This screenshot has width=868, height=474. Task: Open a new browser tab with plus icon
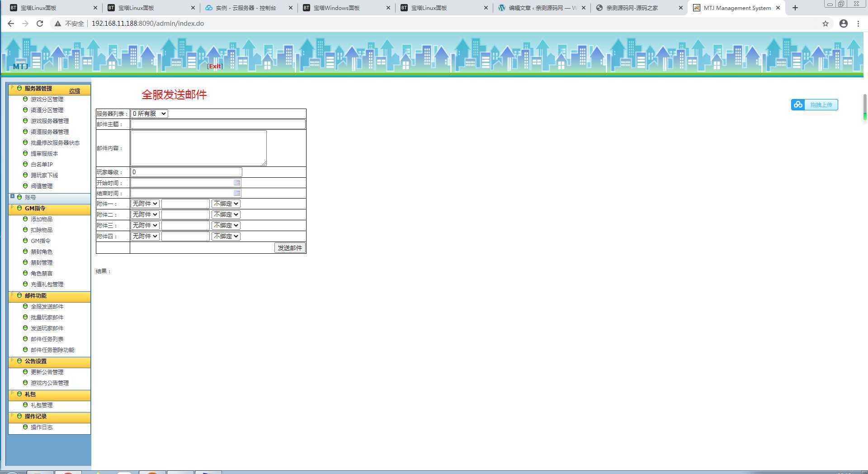(795, 8)
